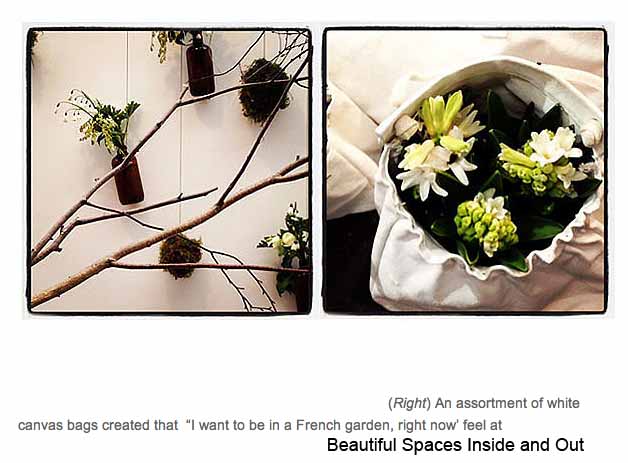
Task: Click the brown bottle holding green sprigs
Action: tap(128, 177)
